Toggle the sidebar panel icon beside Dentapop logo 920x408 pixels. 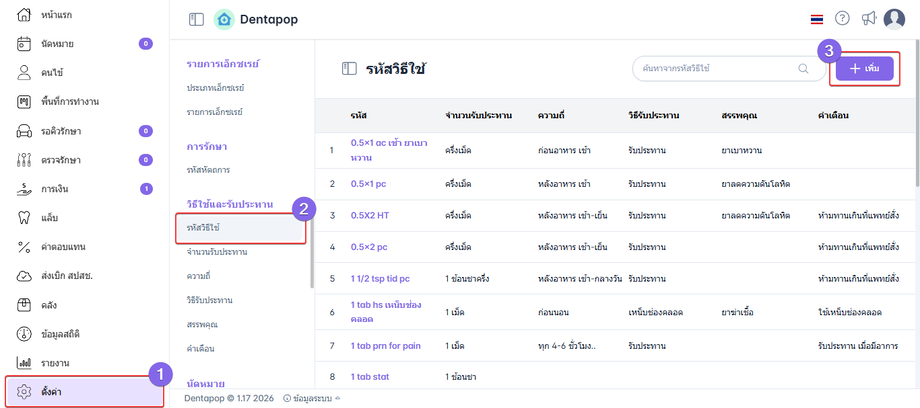[196, 19]
